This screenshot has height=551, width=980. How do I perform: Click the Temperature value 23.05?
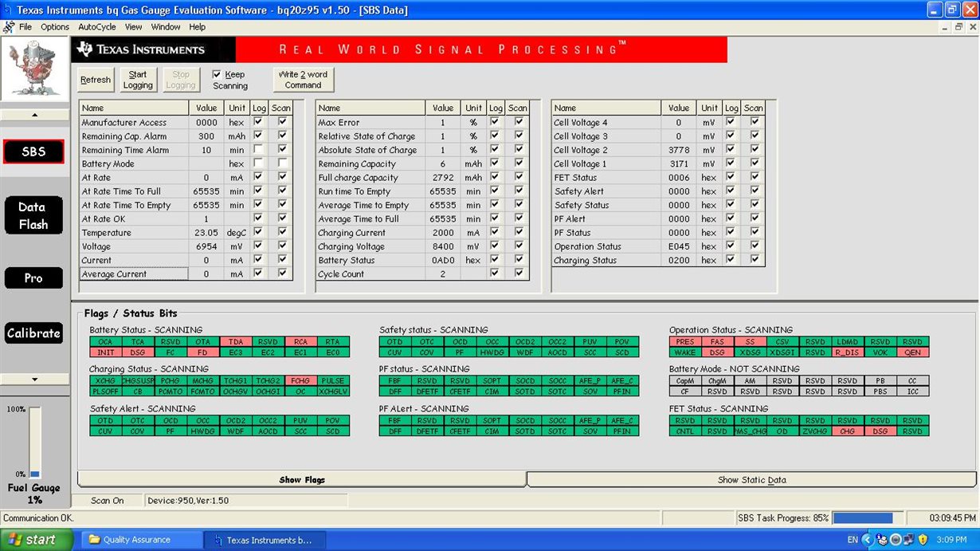tap(206, 232)
